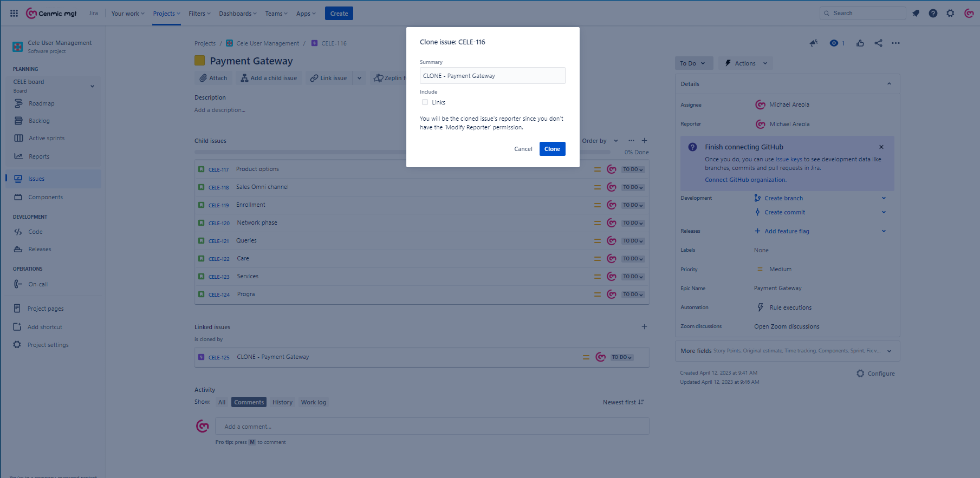Click the app switcher grid icon

pos(14,14)
